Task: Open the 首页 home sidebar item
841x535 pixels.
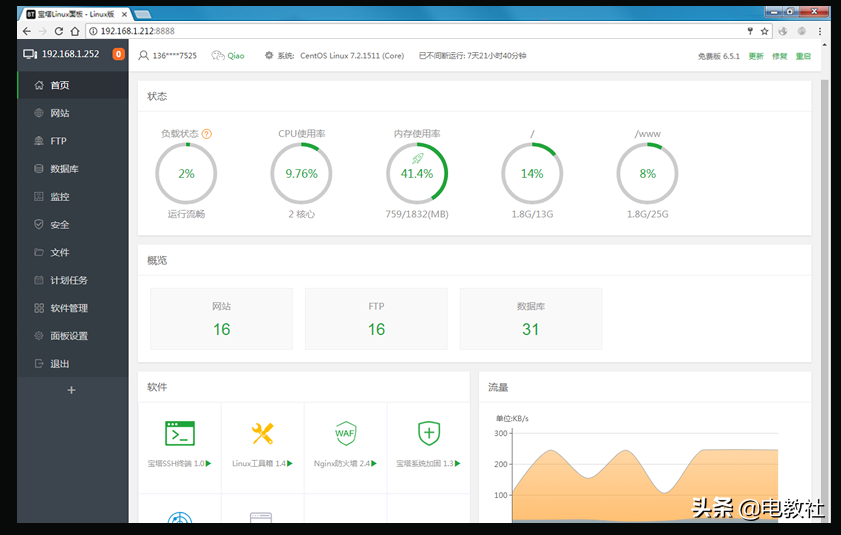Action: pos(73,85)
